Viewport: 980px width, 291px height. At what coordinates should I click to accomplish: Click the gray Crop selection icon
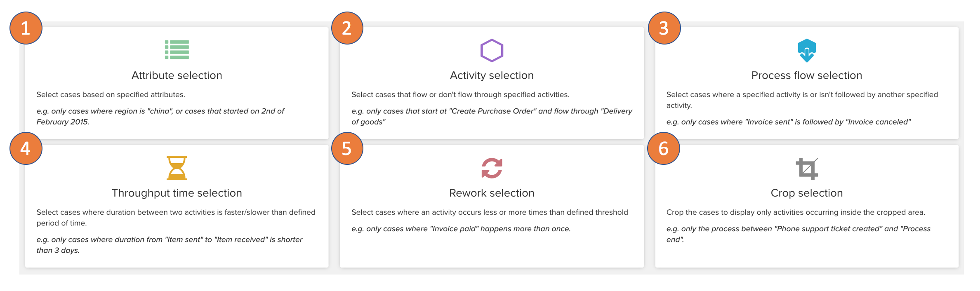(806, 169)
